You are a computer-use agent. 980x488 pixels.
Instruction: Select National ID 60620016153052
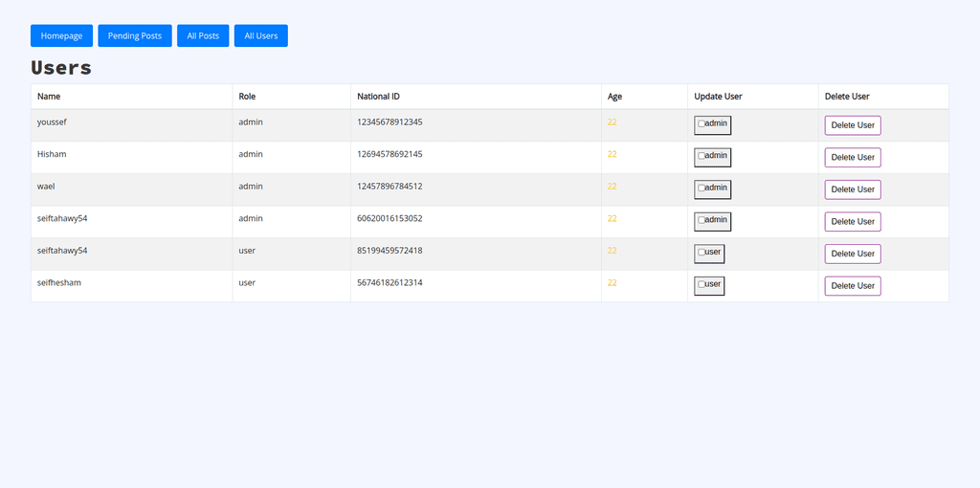click(390, 218)
